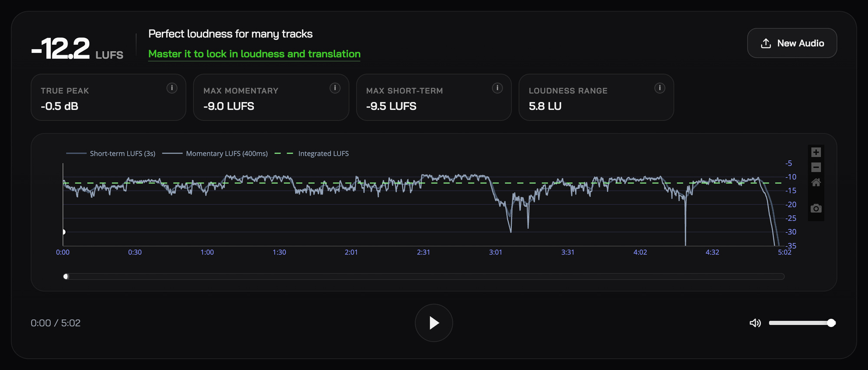Screen dimensions: 868x370
Task: Click the playback progress bar handle
Action: pyautogui.click(x=66, y=277)
